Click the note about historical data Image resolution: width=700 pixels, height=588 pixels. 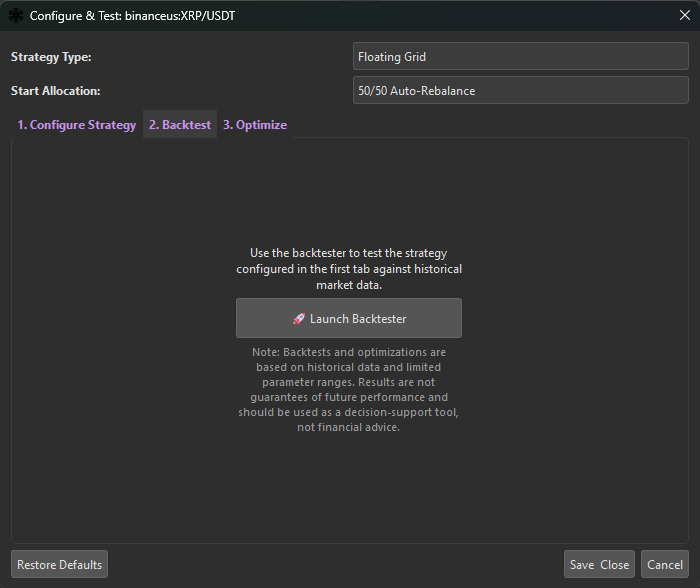click(349, 389)
